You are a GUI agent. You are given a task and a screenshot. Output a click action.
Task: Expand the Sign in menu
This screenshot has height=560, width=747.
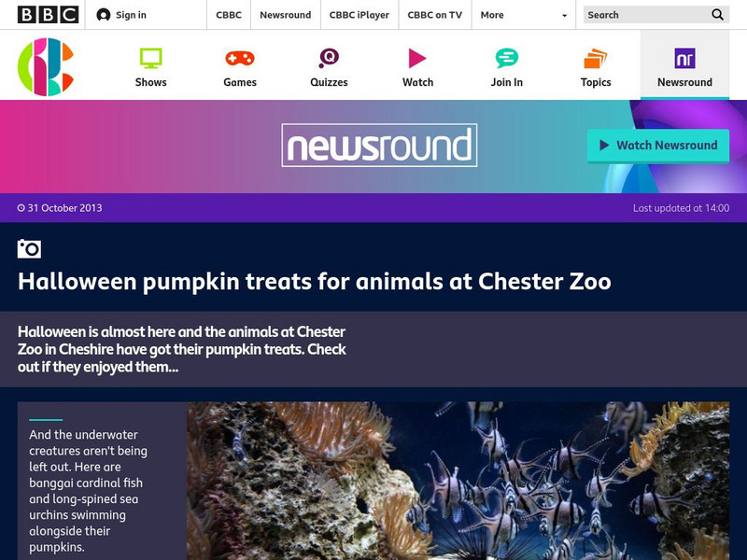[x=126, y=15]
